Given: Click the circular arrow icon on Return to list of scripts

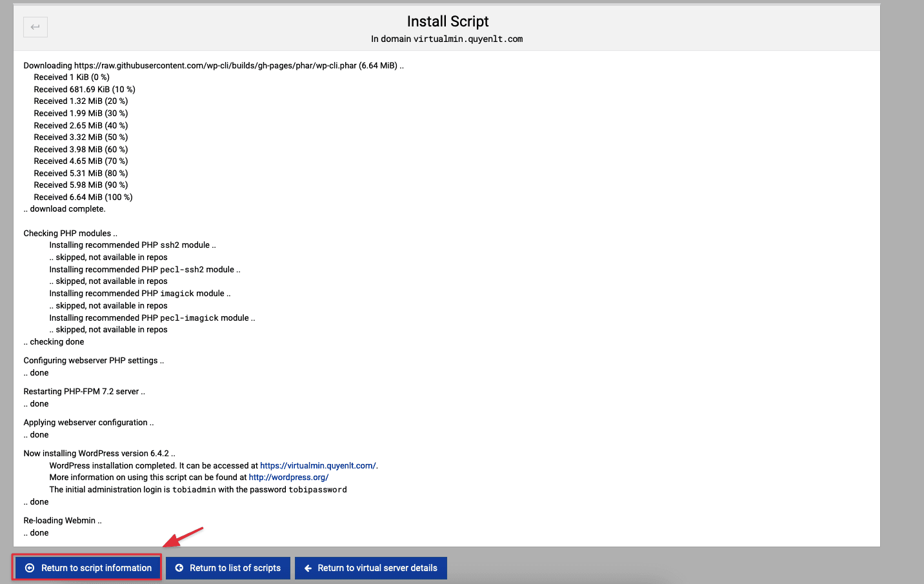Looking at the screenshot, I should pos(179,568).
